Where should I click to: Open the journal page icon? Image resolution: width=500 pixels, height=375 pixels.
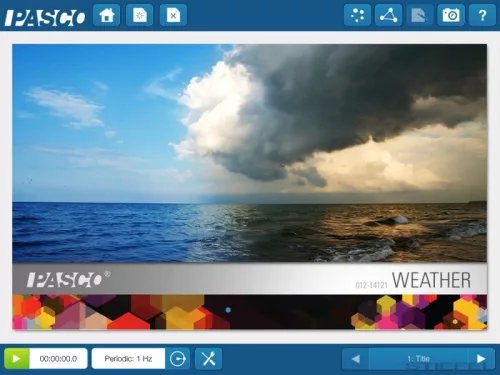point(420,15)
